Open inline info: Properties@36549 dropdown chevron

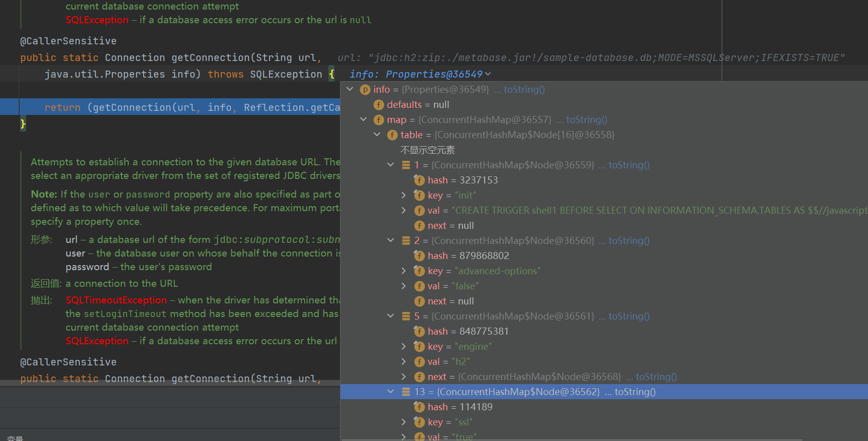coord(488,74)
